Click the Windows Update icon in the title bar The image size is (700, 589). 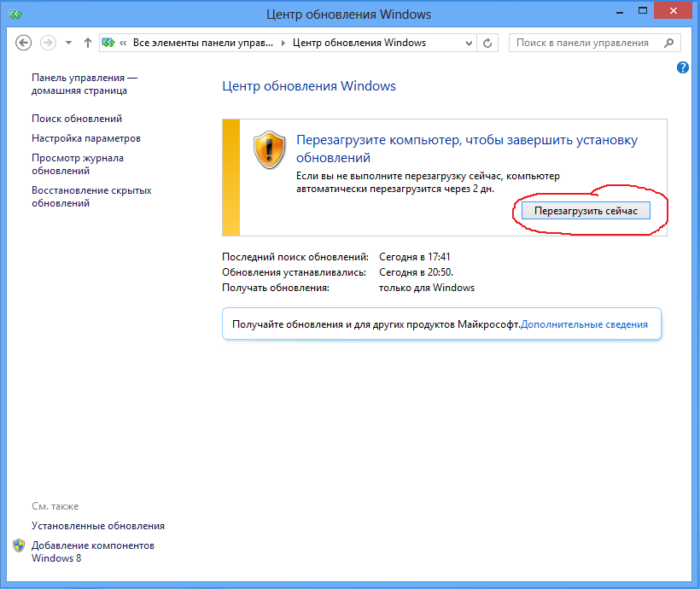point(14,15)
